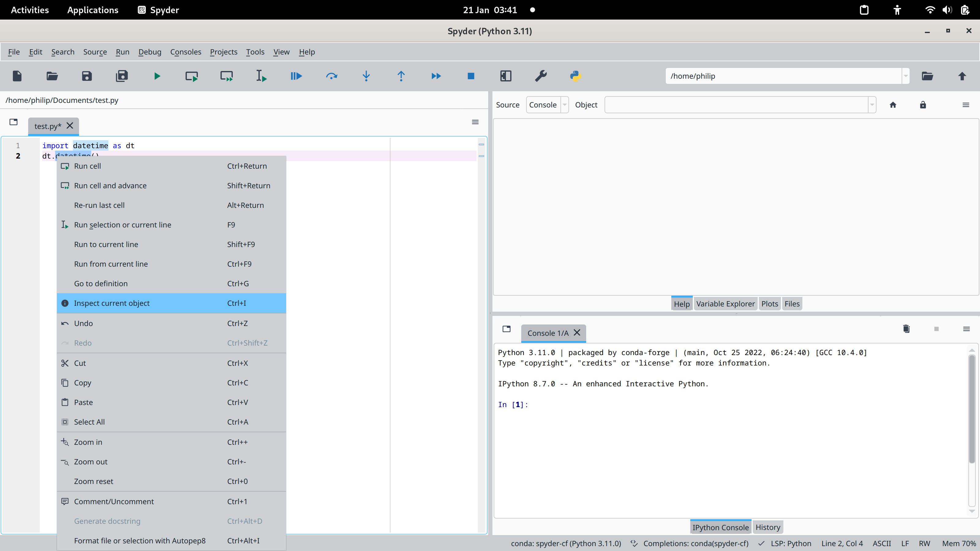Toggle Console source dropdown in Help pane
Viewport: 980px width, 551px height.
[x=565, y=104]
